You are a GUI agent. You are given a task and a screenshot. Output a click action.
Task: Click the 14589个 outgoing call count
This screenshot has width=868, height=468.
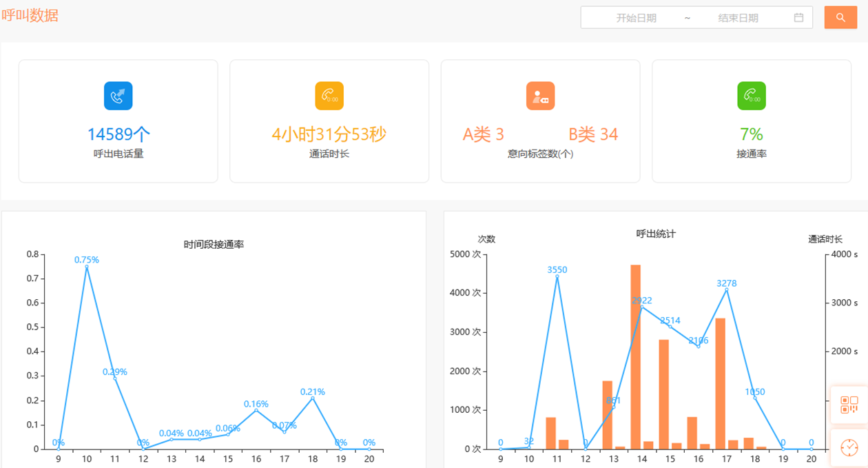[x=118, y=134]
